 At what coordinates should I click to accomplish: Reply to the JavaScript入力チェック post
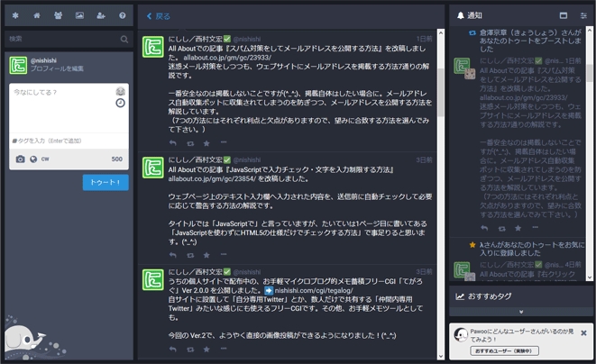pyautogui.click(x=173, y=255)
